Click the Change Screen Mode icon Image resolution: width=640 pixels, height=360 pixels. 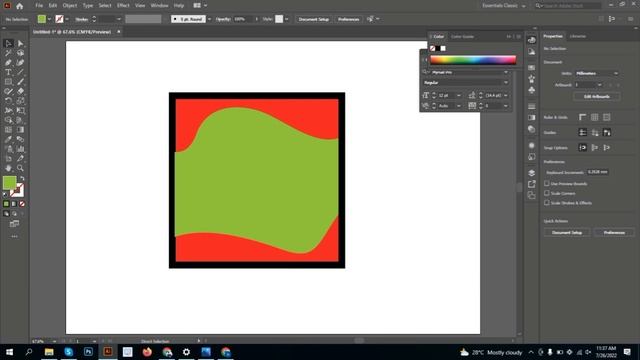pos(14,224)
